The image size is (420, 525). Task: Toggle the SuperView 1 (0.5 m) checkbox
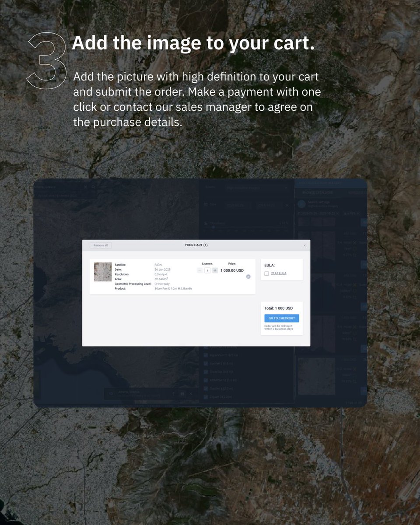206,355
